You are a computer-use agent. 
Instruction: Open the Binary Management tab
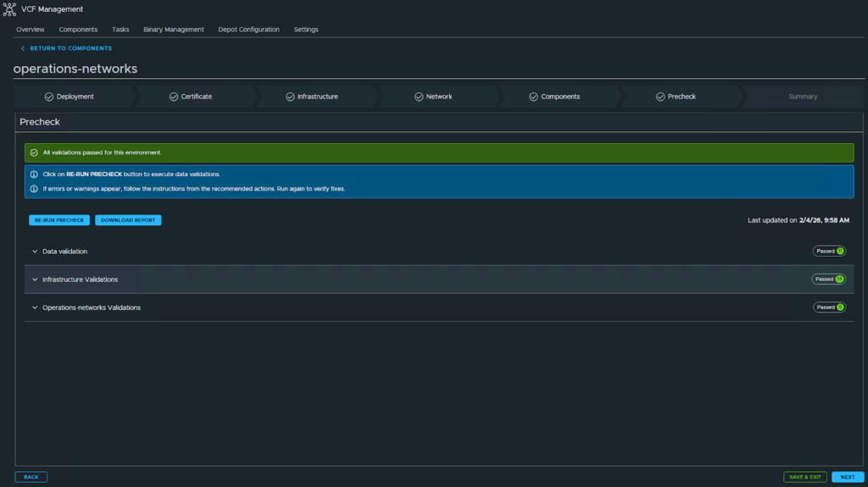click(174, 30)
